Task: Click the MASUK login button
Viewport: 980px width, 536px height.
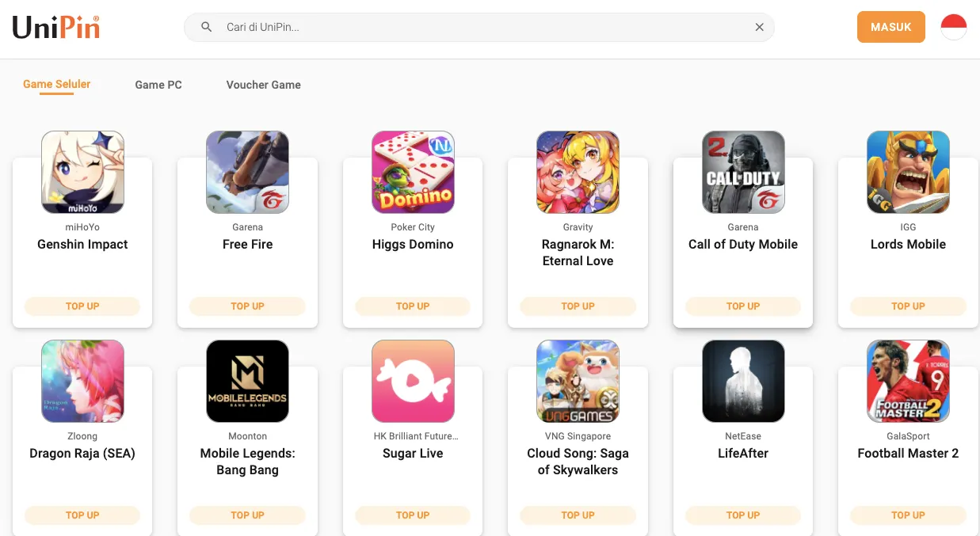Action: 891,27
